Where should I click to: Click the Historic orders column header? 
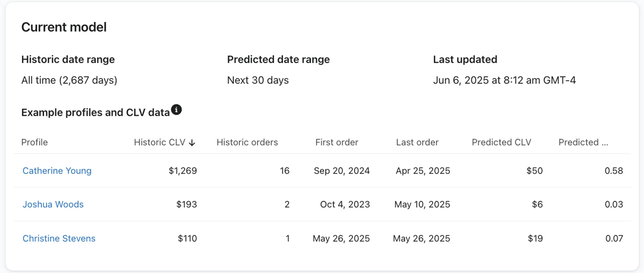coord(247,142)
